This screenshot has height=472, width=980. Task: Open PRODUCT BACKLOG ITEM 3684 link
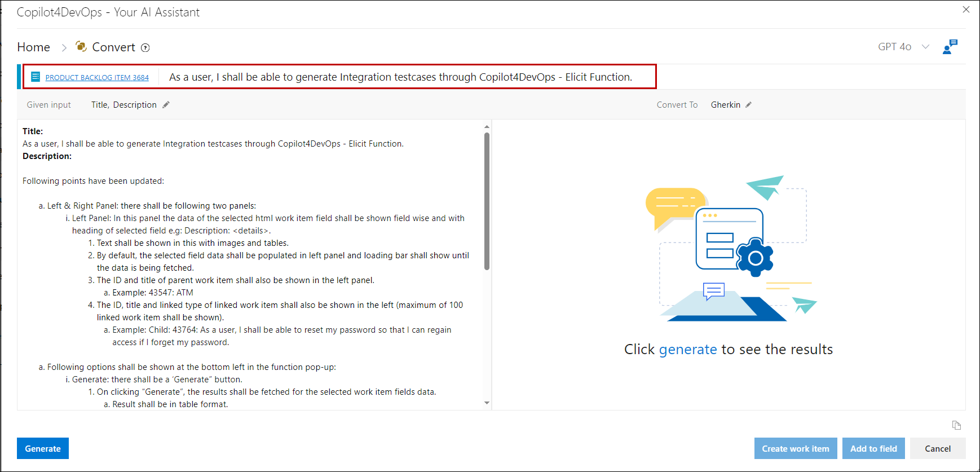pyautogui.click(x=97, y=77)
